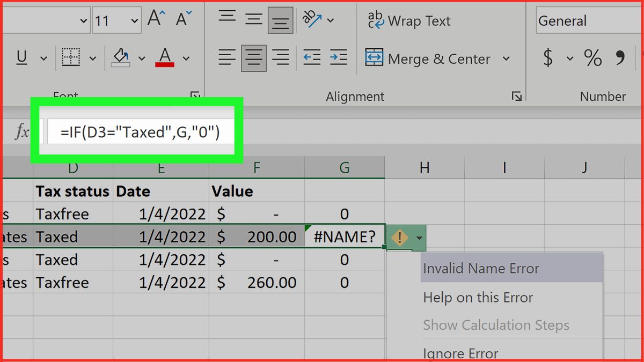Click inside the formula bar
This screenshot has width=644, height=362.
(140, 131)
